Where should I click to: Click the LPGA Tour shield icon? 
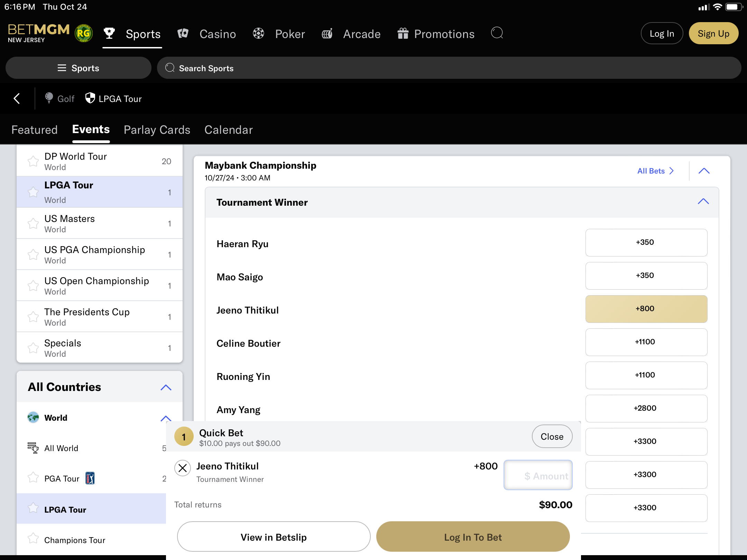pos(90,98)
